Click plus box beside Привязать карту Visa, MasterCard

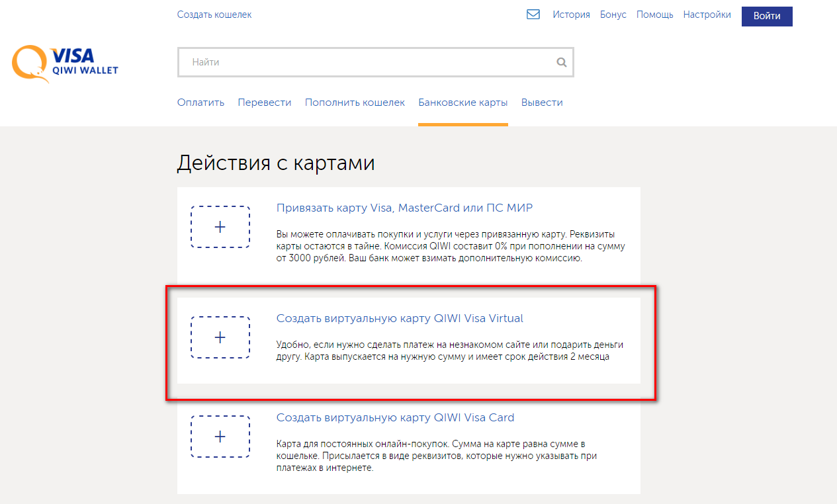pyautogui.click(x=220, y=227)
